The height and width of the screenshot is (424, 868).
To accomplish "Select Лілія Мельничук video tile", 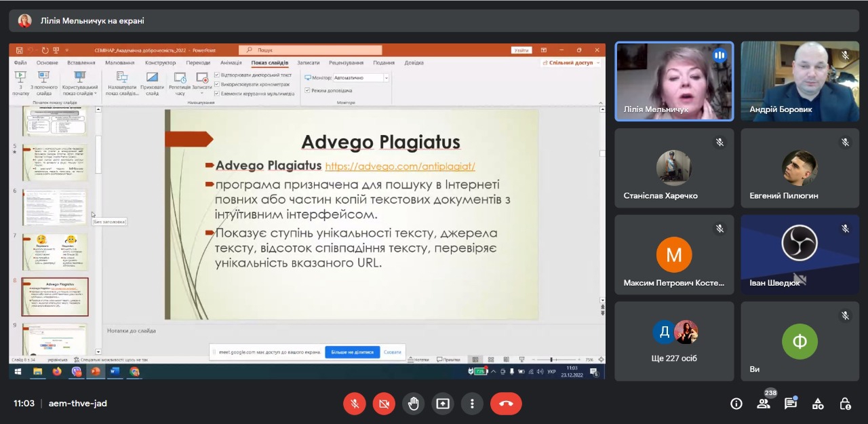I will pos(674,81).
